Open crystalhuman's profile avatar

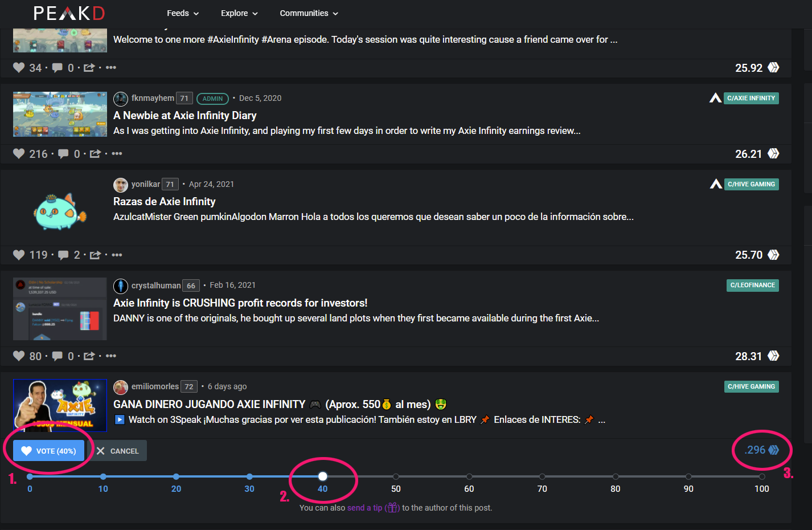coord(121,286)
